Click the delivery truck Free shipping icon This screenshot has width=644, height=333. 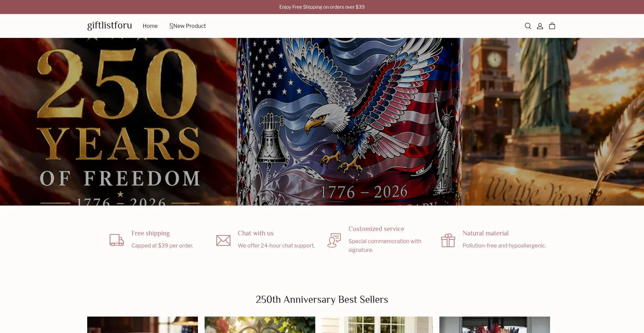coord(117,240)
